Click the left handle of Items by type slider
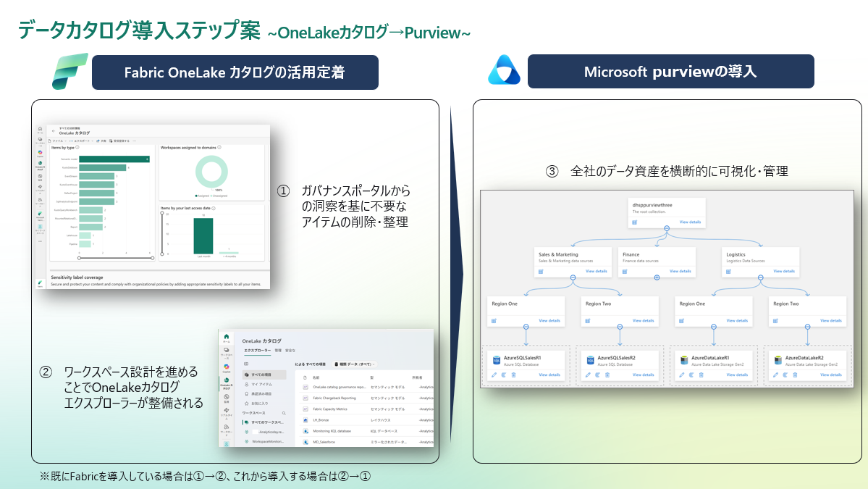This screenshot has height=489, width=868. tap(79, 257)
